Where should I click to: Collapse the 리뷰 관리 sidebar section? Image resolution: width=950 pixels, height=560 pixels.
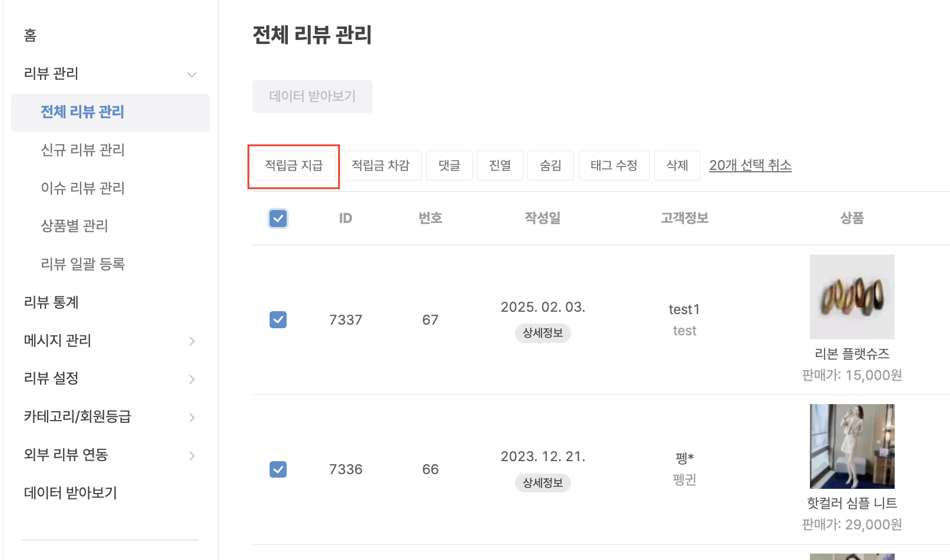(191, 75)
